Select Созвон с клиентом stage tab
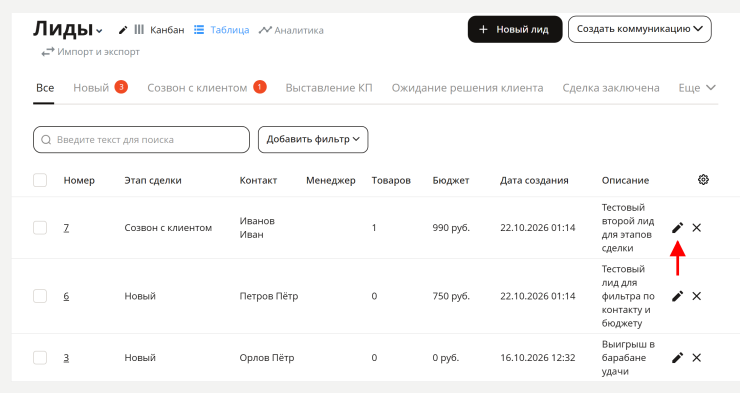The height and width of the screenshot is (393, 740). click(197, 88)
